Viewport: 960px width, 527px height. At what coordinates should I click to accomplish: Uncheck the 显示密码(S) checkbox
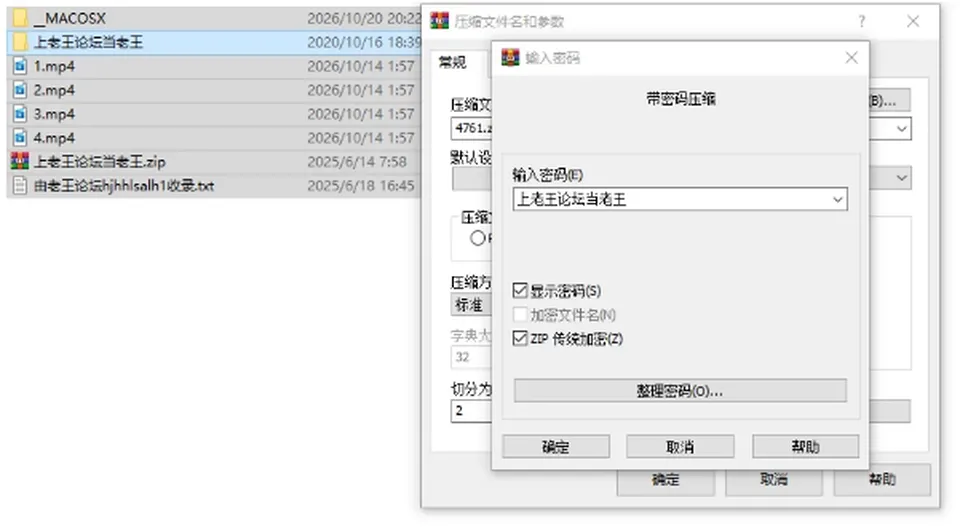pos(520,290)
